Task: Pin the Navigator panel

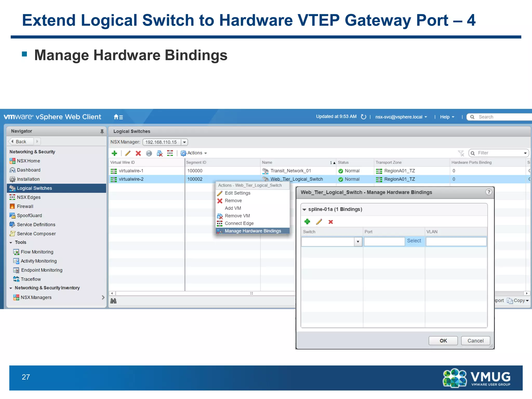Action: 102,131
